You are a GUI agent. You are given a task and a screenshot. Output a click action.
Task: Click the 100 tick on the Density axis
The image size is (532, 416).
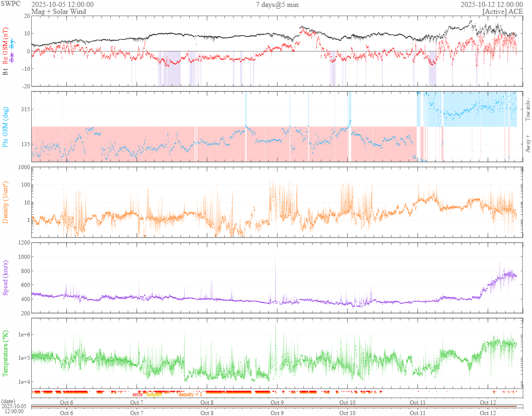[25, 185]
